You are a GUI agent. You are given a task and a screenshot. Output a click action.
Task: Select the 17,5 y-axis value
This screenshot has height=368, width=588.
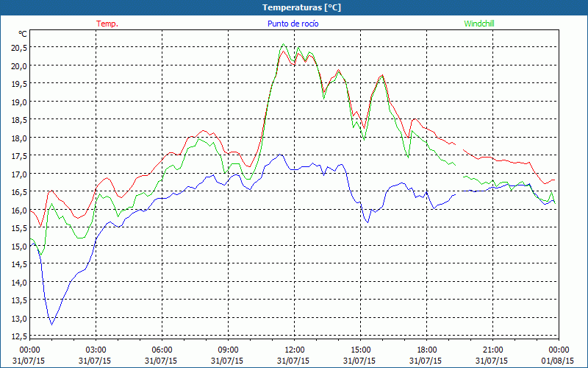pyautogui.click(x=18, y=156)
